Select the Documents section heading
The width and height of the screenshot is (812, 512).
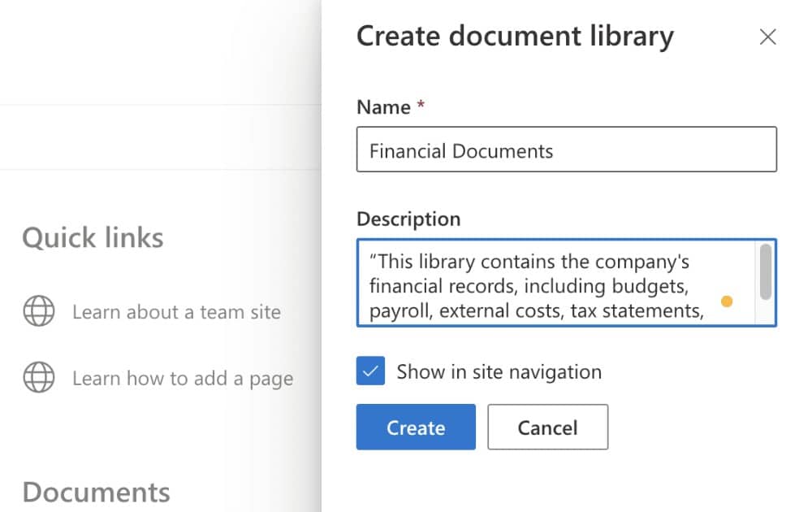(x=96, y=492)
